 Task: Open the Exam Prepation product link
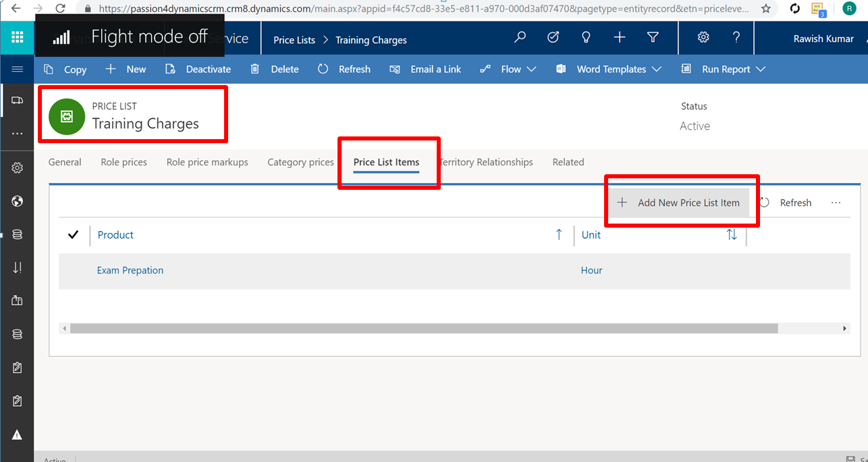tap(130, 270)
